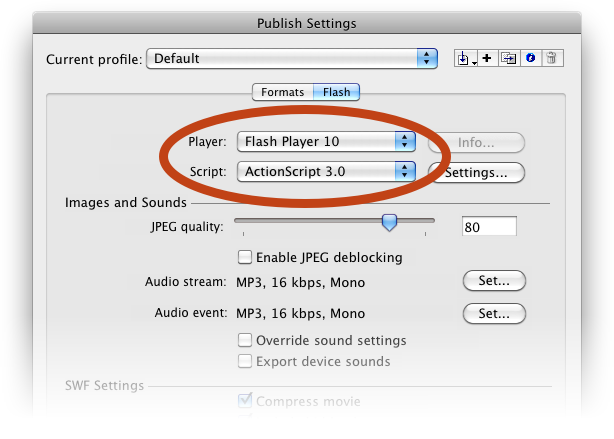Viewport: 614px width, 439px height.
Task: Click the JPEG quality slider handle
Action: click(389, 222)
